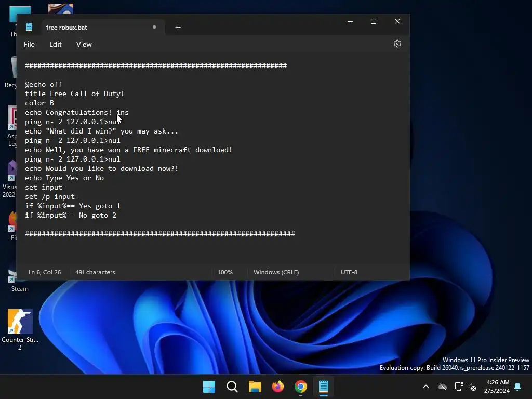
Task: Open clock showing 4:26 AM 2/5/2024
Action: point(497,387)
